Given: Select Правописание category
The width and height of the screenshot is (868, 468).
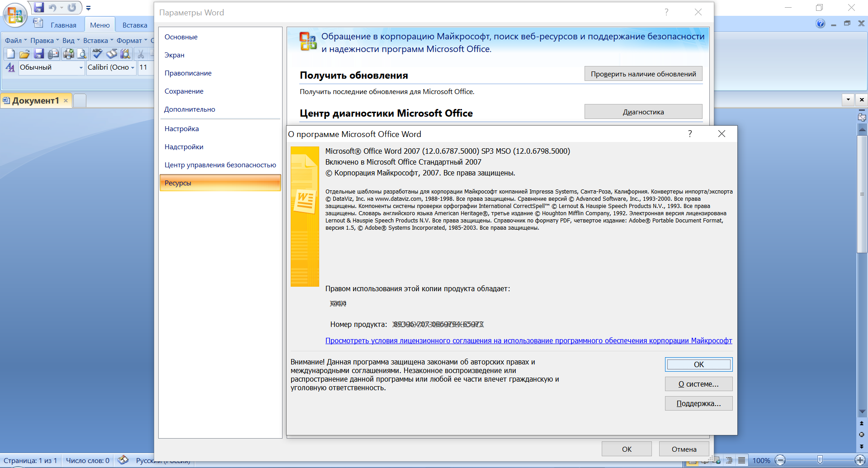Looking at the screenshot, I should pos(220,73).
